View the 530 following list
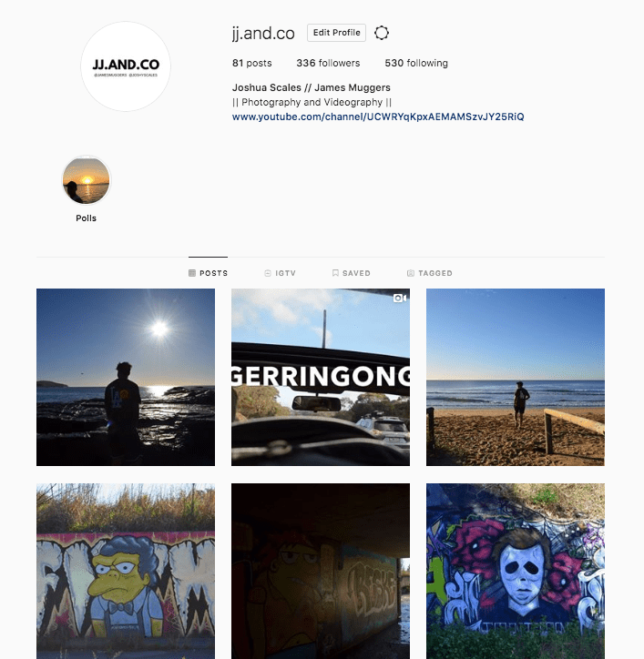 (x=416, y=63)
